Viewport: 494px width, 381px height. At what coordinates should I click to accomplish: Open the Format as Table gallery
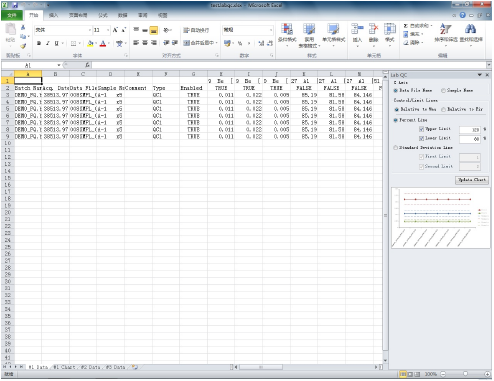click(309, 35)
